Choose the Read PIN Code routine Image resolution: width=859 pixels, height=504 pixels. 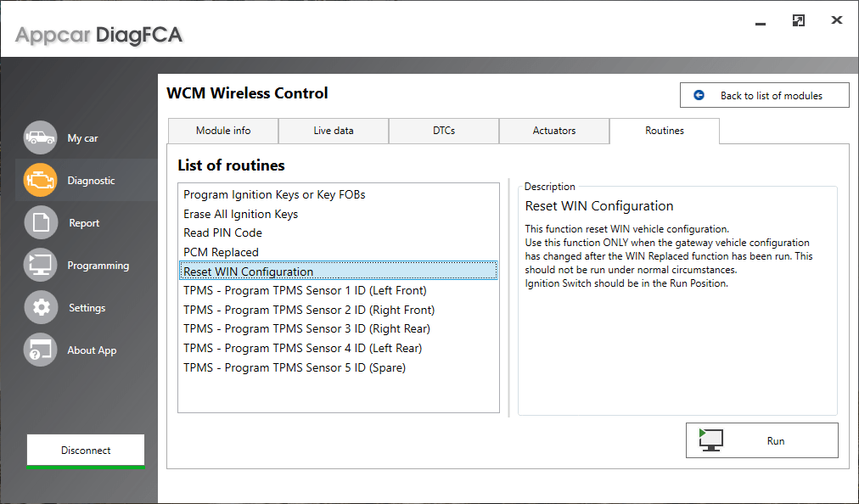point(222,232)
